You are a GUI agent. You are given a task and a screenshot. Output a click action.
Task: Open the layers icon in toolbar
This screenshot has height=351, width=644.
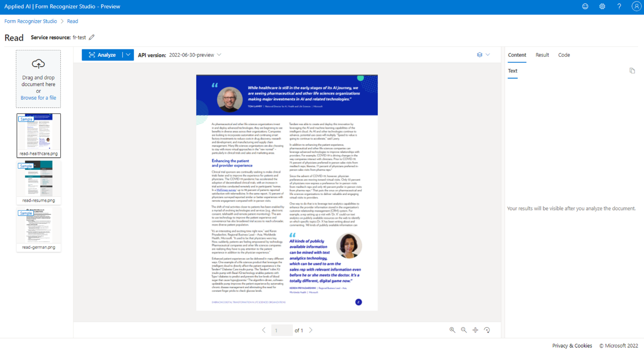(479, 55)
